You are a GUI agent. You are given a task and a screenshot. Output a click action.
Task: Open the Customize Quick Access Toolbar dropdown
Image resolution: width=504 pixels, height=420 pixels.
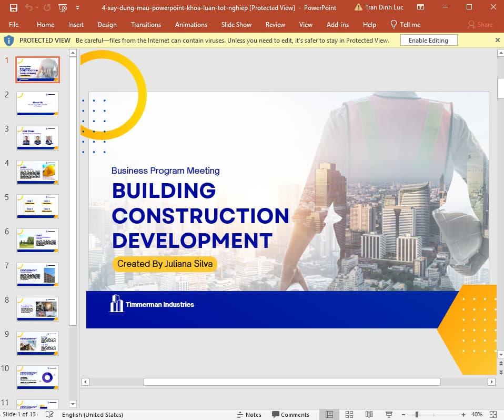click(x=77, y=8)
